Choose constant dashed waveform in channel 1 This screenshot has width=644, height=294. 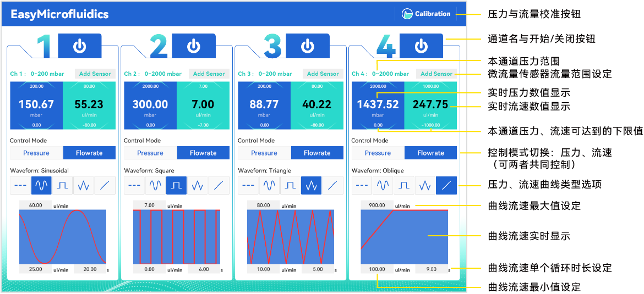click(x=20, y=185)
